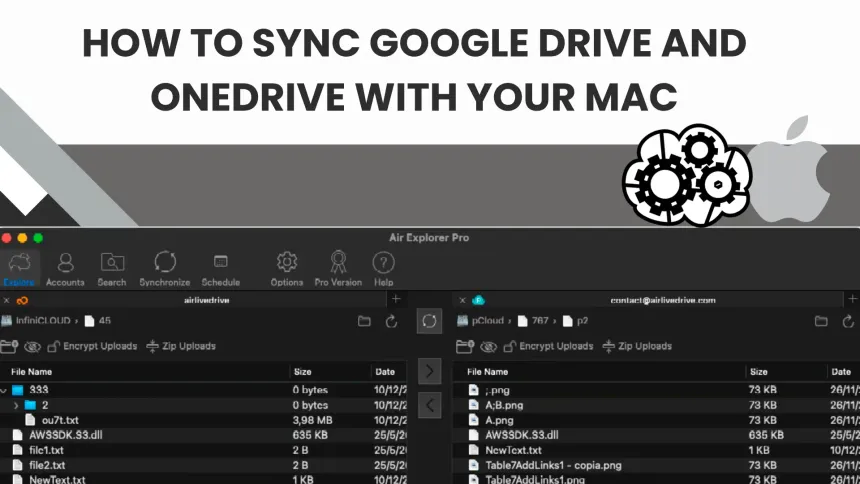Toggle Zip Uploads in right pane
The height and width of the screenshot is (484, 860).
click(637, 346)
